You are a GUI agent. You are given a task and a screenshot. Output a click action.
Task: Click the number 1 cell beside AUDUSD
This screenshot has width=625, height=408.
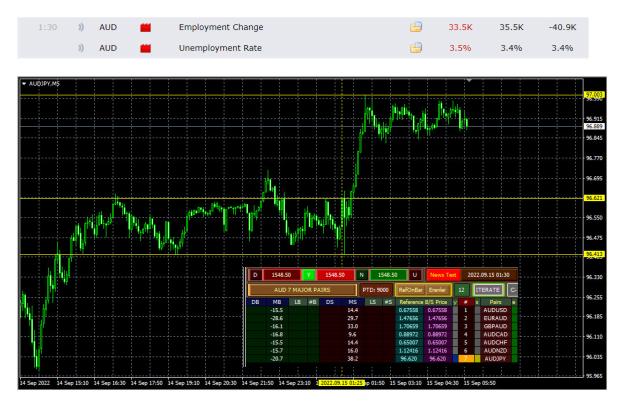(x=466, y=310)
